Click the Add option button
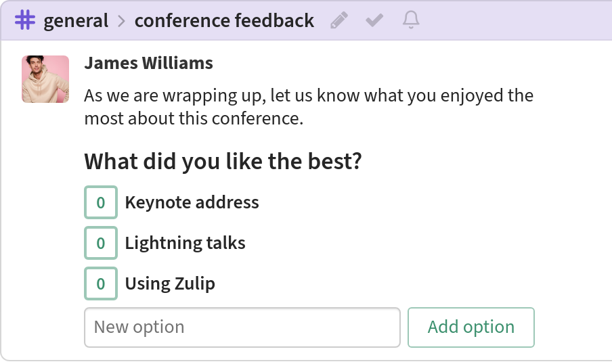 tap(471, 327)
